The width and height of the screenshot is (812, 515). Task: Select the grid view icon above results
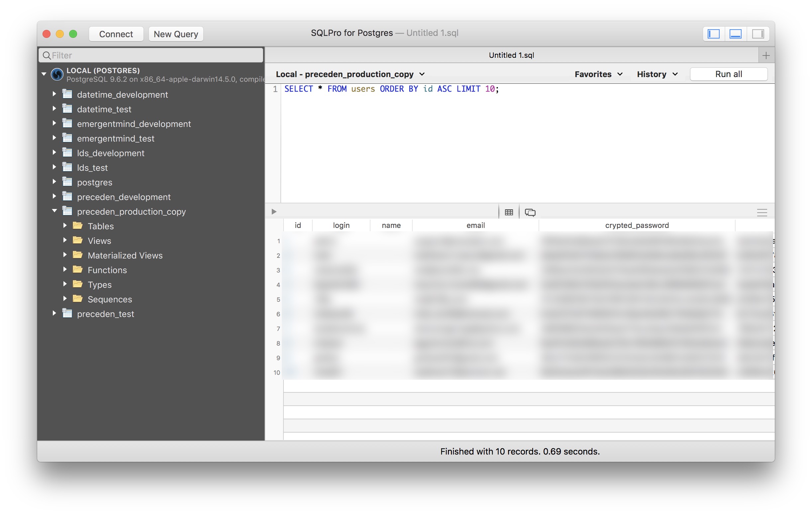point(509,212)
